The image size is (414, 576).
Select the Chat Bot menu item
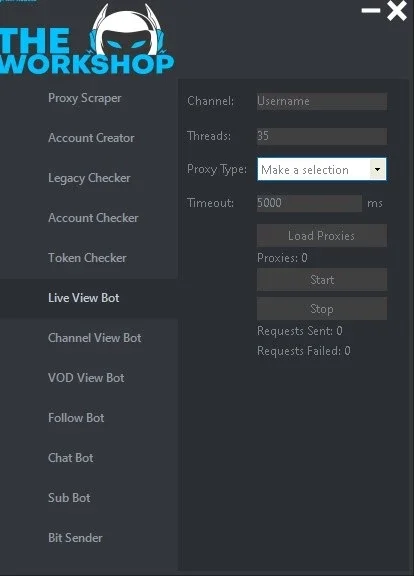click(x=71, y=458)
